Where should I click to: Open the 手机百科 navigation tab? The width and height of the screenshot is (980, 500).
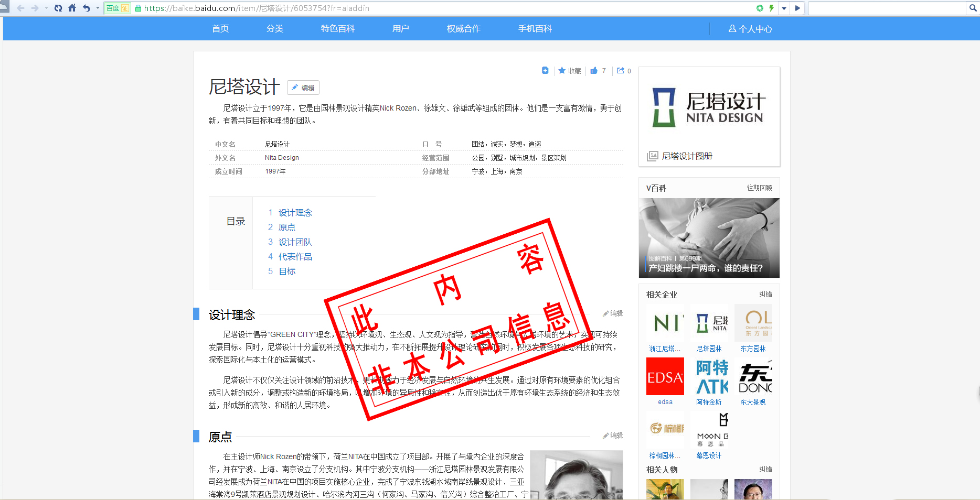(535, 28)
